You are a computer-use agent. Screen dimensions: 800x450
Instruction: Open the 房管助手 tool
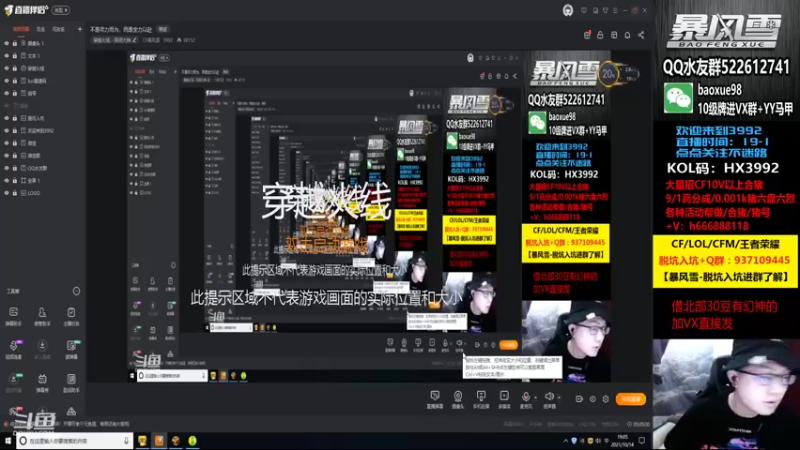pos(42,316)
